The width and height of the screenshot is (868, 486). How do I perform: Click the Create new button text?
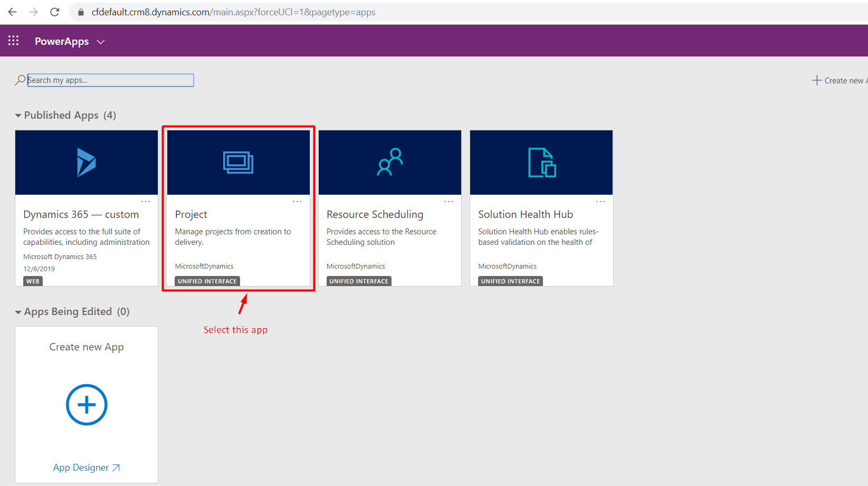[x=846, y=81]
